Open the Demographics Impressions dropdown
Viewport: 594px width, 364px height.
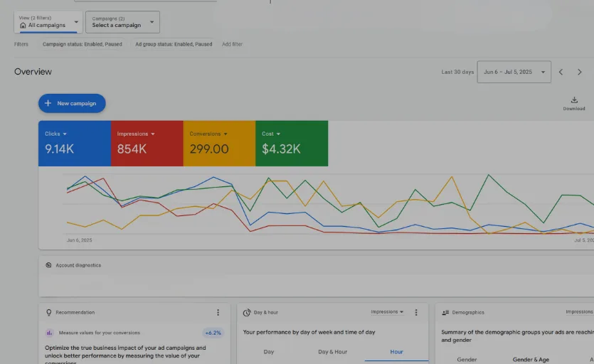(580, 311)
